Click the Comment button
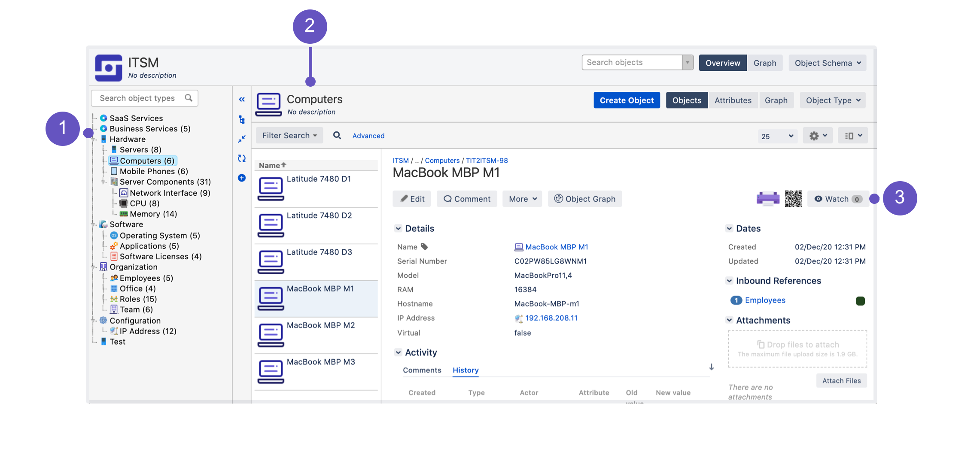Screen dimensions: 980x461 click(467, 199)
